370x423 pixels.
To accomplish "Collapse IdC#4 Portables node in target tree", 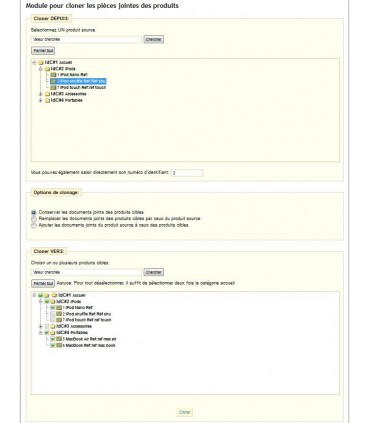I will point(41,332).
